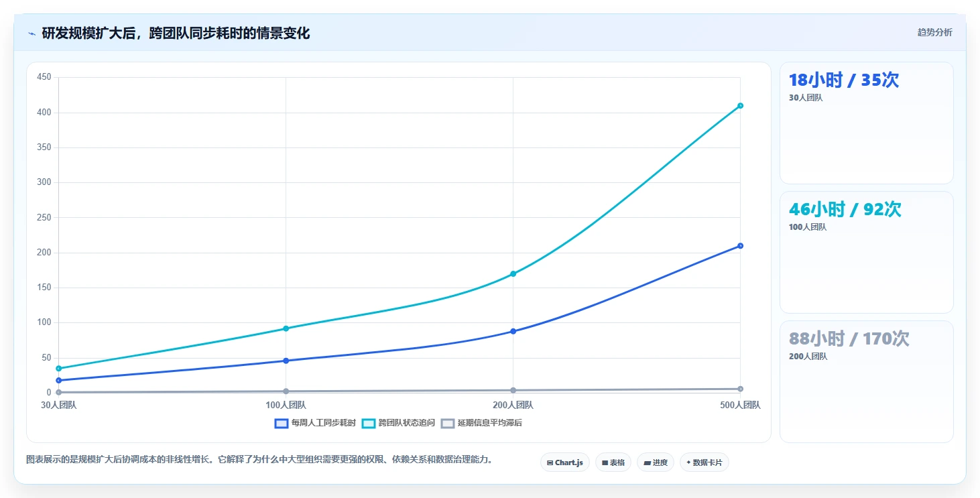Click the 500人团队 x-axis label
The width and height of the screenshot is (980, 498).
tap(740, 405)
